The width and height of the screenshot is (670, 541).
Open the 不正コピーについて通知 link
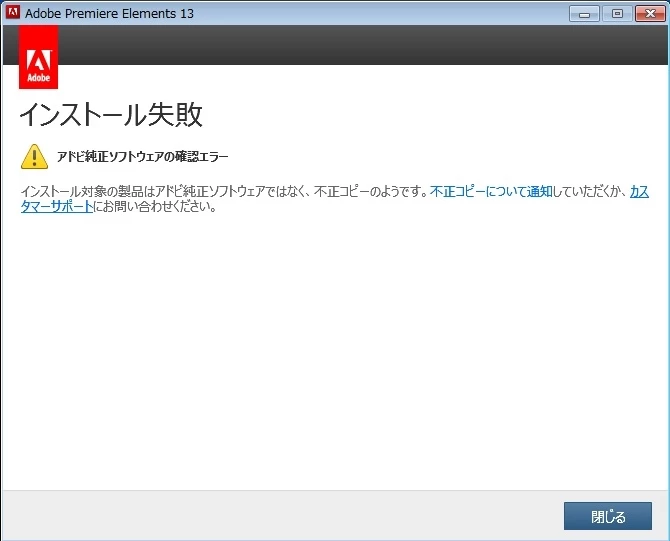[x=491, y=191]
